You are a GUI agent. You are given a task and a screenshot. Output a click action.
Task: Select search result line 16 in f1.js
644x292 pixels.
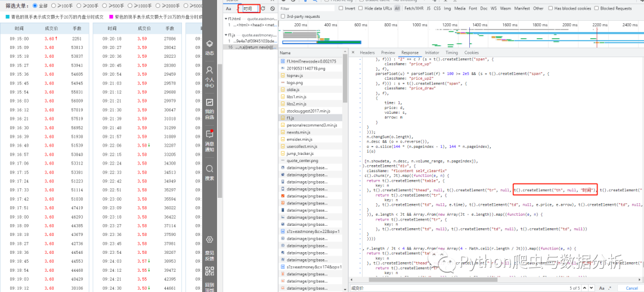(x=252, y=48)
